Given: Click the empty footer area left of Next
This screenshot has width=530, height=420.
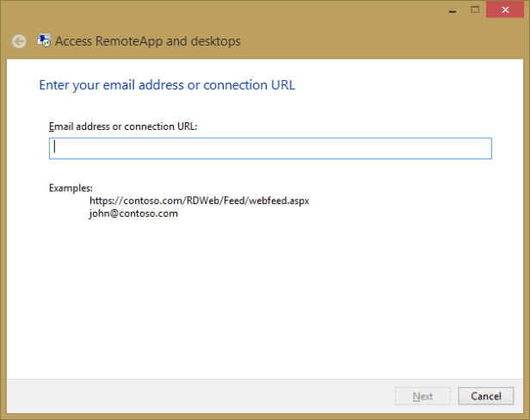Looking at the screenshot, I should point(198,396).
